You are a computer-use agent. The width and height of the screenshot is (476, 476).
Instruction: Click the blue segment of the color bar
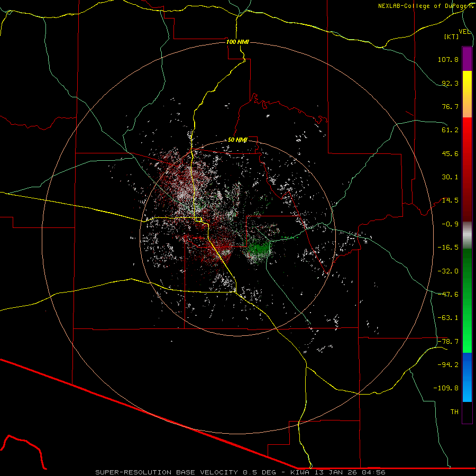coord(467,377)
